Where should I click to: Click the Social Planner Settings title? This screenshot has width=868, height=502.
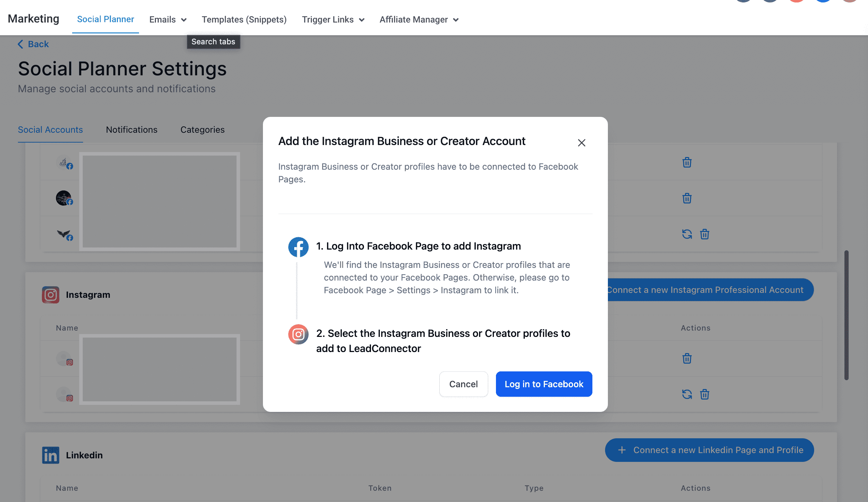[122, 69]
